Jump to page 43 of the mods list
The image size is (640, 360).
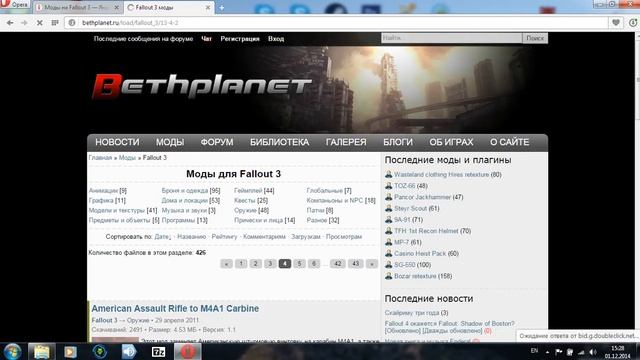point(355,264)
